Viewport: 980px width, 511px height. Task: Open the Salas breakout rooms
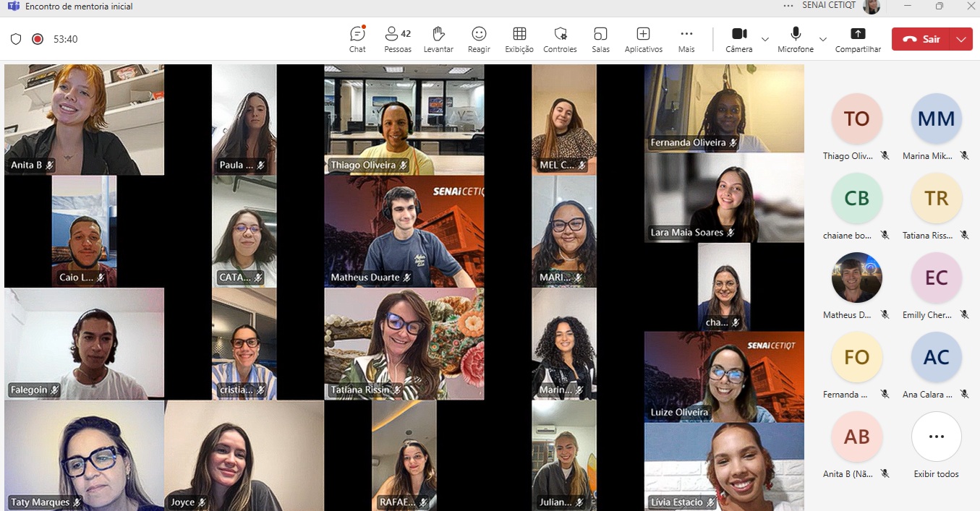coord(600,39)
